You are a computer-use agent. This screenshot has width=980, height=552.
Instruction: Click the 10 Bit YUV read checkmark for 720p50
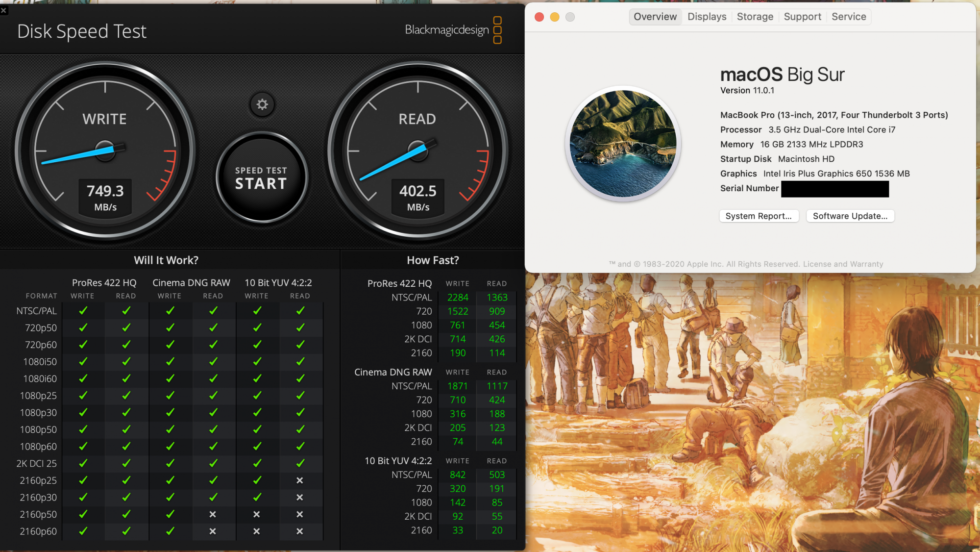tap(300, 327)
